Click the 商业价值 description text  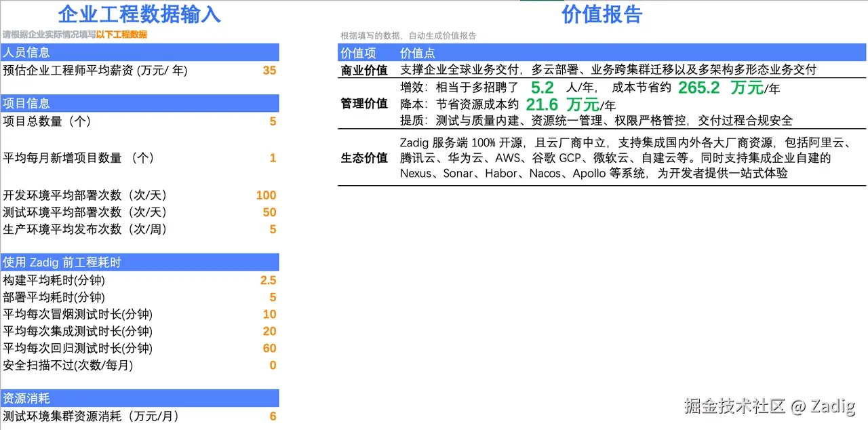608,70
